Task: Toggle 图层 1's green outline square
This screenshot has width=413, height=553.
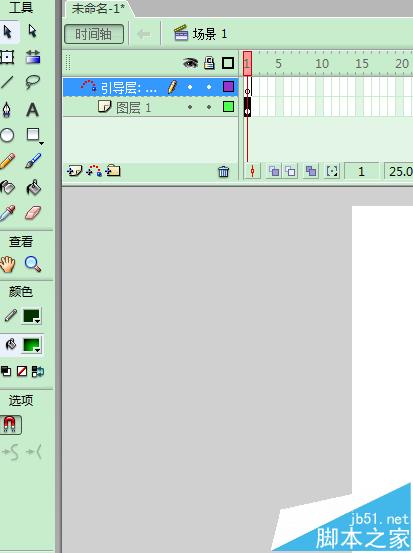Action: (x=228, y=107)
